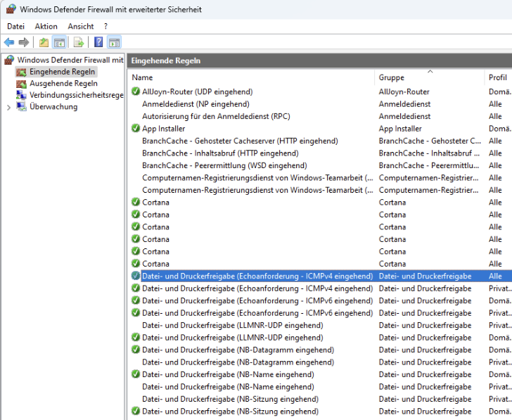Image resolution: width=512 pixels, height=420 pixels.
Task: Toggle the console tree pane icon
Action: click(59, 42)
